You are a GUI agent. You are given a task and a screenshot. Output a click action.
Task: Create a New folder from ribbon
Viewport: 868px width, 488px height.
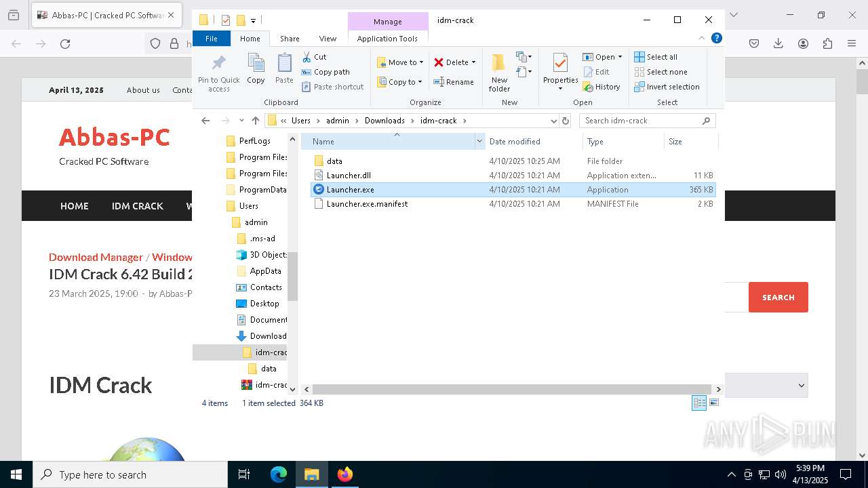tap(499, 73)
